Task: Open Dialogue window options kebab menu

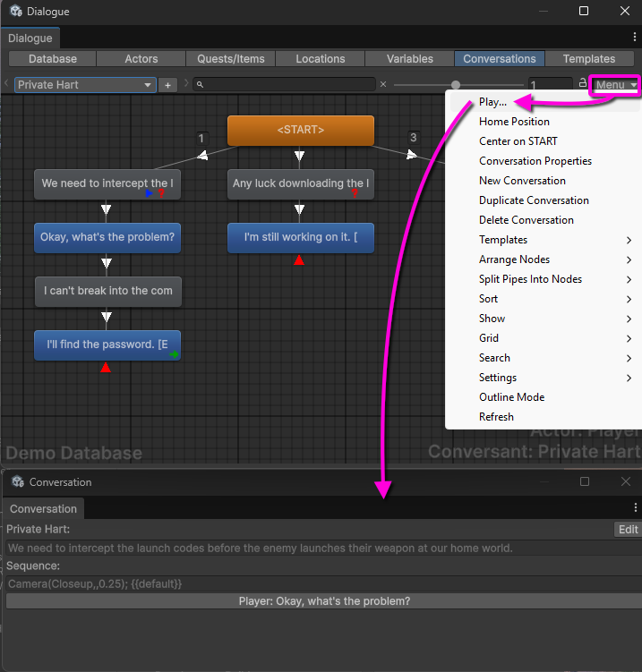Action: coord(635,37)
